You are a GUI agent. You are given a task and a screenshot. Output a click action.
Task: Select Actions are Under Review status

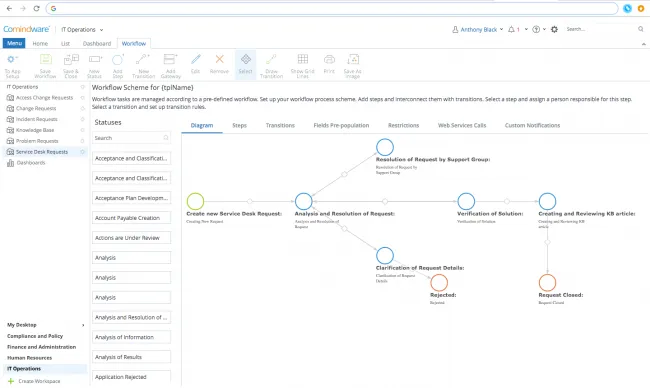coord(131,238)
